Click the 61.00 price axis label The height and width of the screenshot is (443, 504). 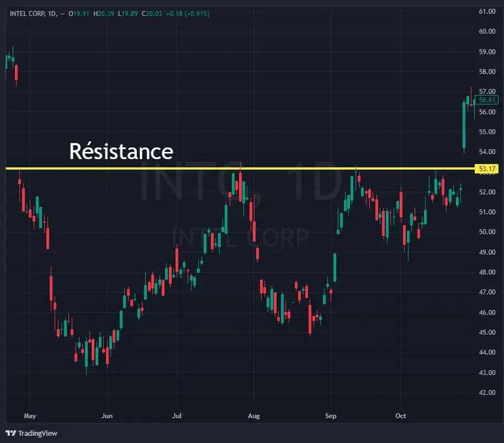pos(487,12)
